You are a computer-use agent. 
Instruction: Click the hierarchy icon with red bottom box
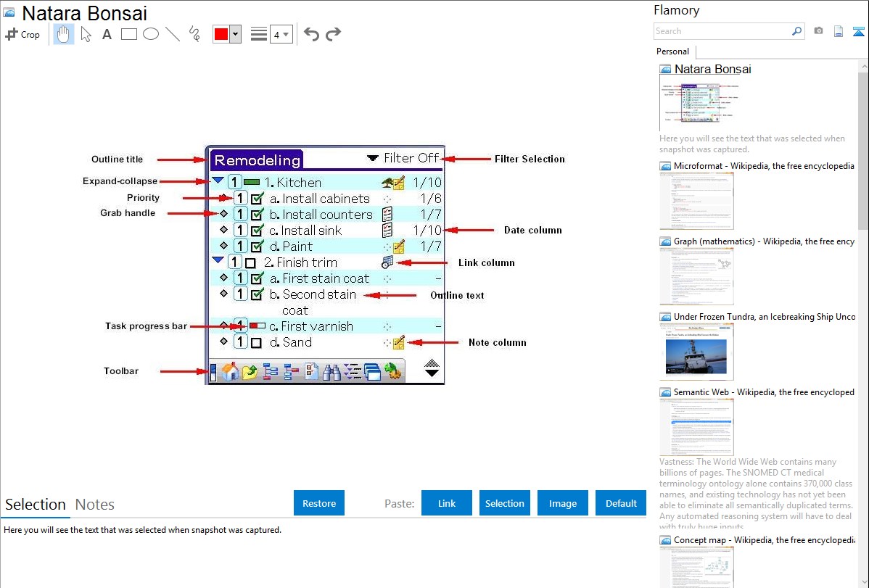coord(270,372)
